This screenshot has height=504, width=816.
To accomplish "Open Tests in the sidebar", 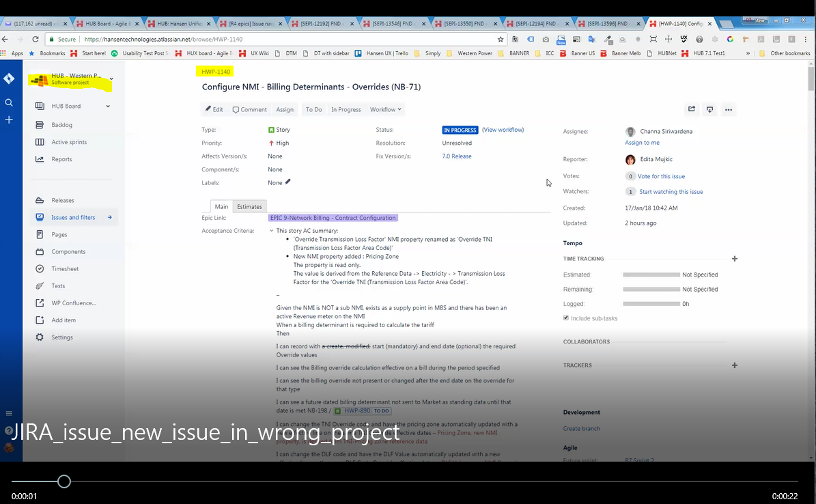I will [58, 286].
